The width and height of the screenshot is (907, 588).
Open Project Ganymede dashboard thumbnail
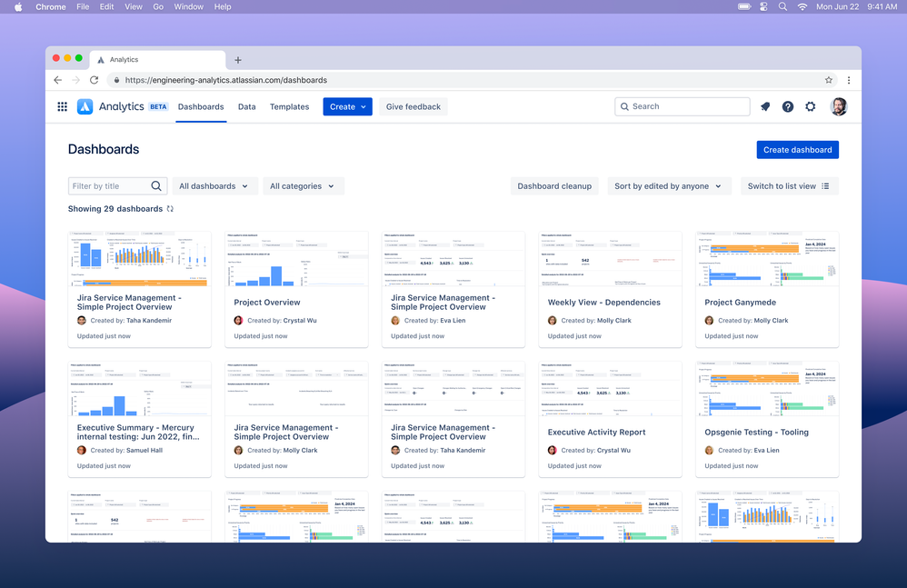767,259
